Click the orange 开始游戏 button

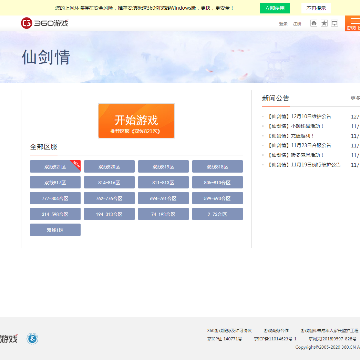pos(136,121)
